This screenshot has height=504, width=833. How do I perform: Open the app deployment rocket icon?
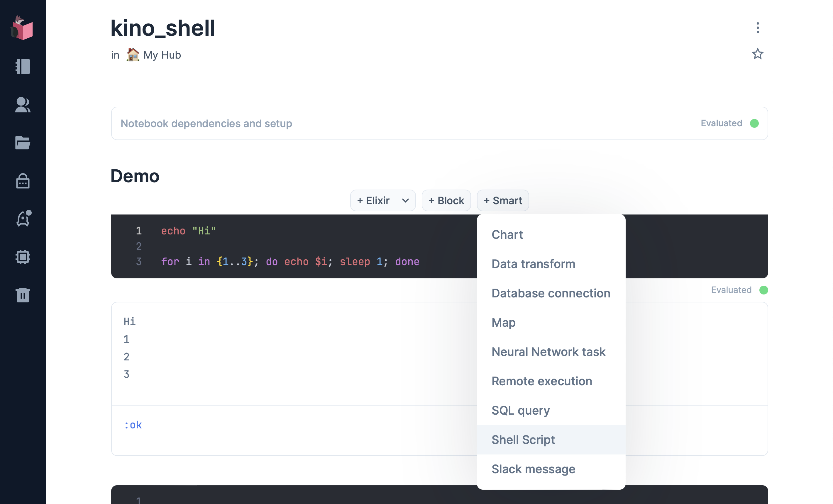tap(23, 219)
